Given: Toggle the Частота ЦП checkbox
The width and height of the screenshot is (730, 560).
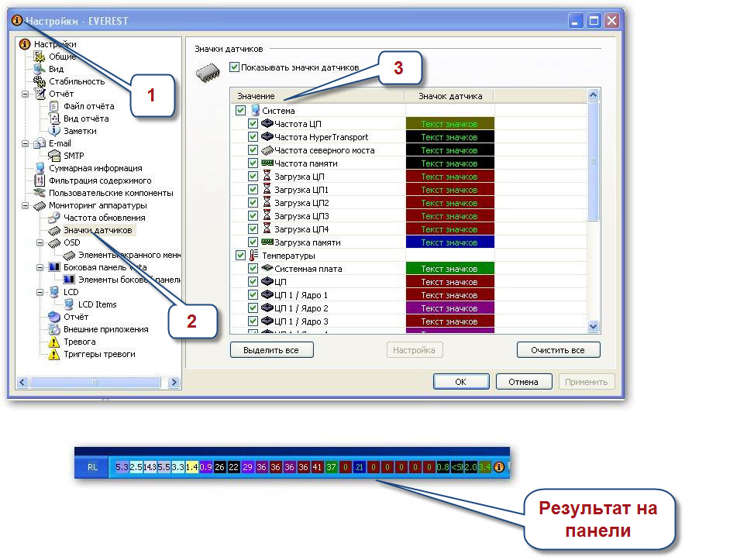Looking at the screenshot, I should [253, 124].
